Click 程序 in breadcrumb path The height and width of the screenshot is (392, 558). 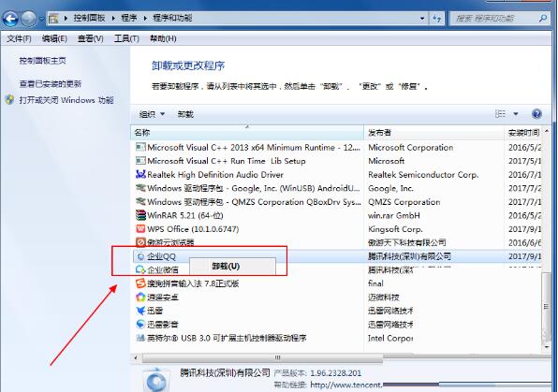coord(129,18)
